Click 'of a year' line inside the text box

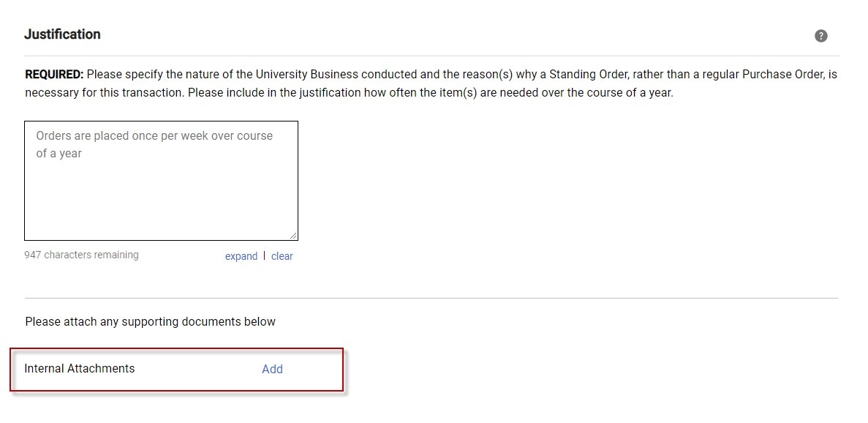(59, 154)
